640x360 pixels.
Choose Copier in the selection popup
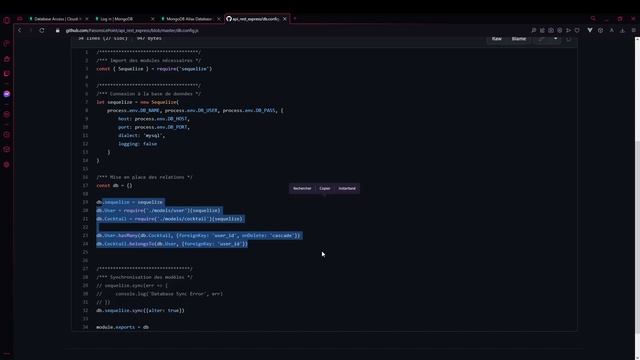325,189
